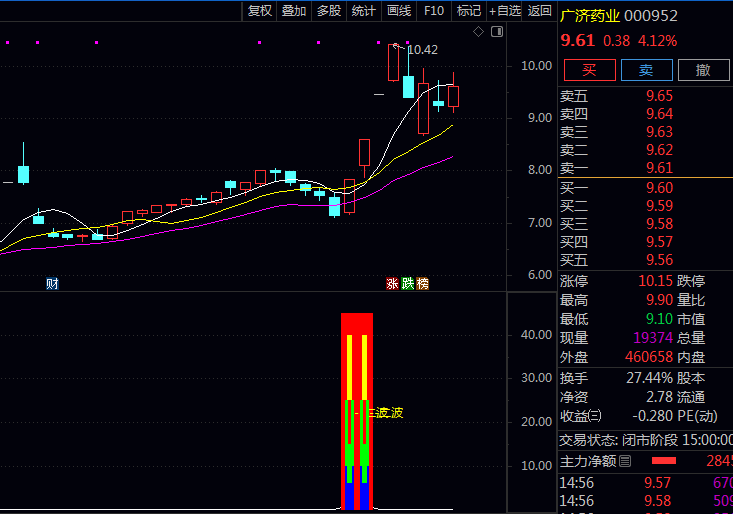
Task: Click 涨停 price 10.15
Action: [x=655, y=281]
